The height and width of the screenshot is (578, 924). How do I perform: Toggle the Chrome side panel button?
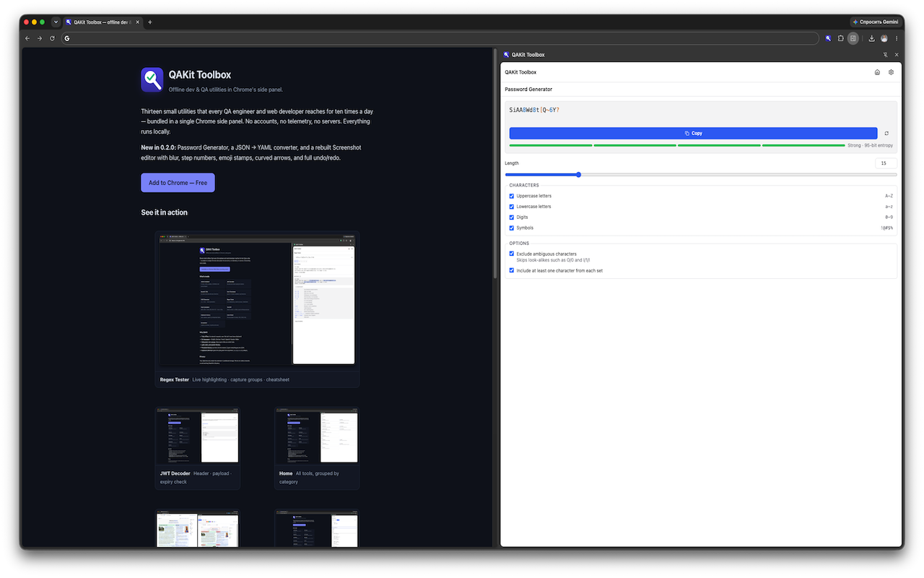pos(853,38)
